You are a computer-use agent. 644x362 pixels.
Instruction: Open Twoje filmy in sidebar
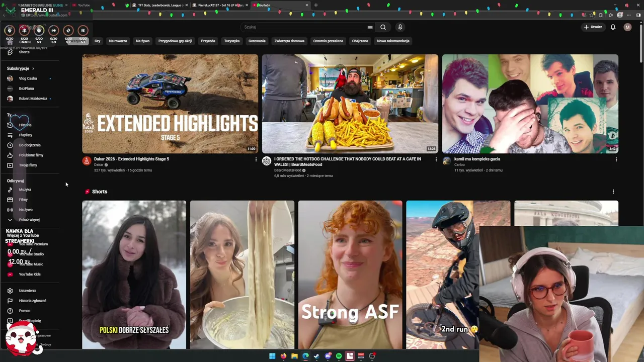[28, 165]
